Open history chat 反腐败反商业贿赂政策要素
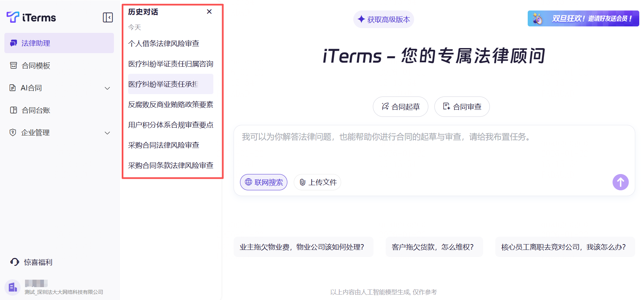 (x=171, y=104)
